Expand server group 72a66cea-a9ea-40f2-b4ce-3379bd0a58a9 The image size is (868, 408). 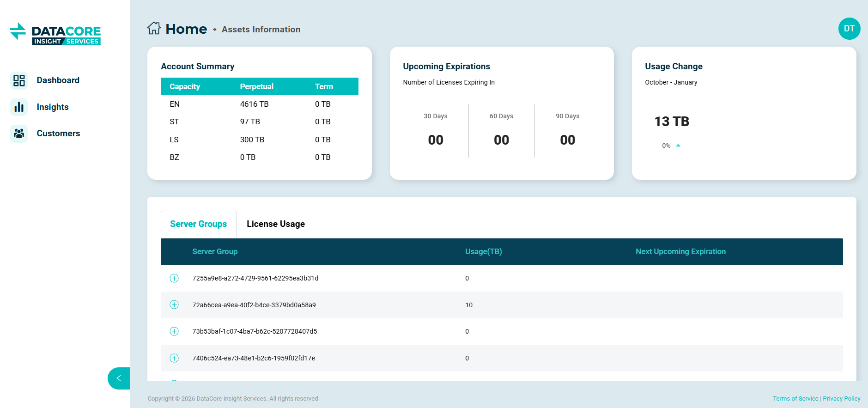tap(174, 305)
